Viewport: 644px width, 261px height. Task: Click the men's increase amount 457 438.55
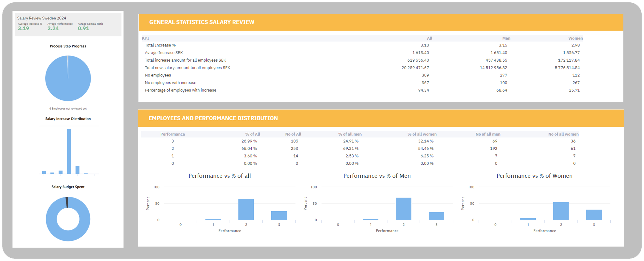496,60
